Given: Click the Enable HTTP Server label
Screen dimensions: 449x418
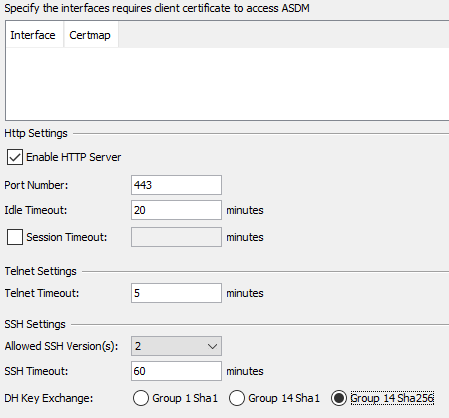Looking at the screenshot, I should click(74, 157).
